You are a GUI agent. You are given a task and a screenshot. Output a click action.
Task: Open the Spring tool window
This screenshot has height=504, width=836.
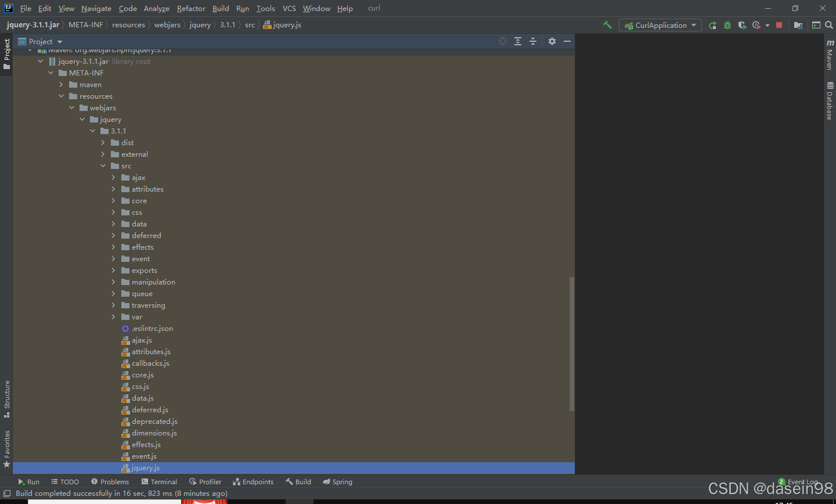tap(338, 481)
